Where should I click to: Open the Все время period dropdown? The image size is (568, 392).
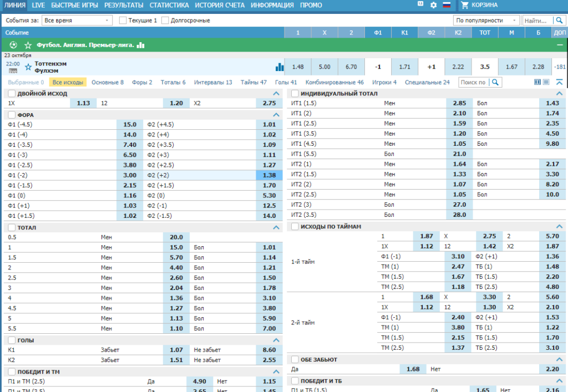77,21
